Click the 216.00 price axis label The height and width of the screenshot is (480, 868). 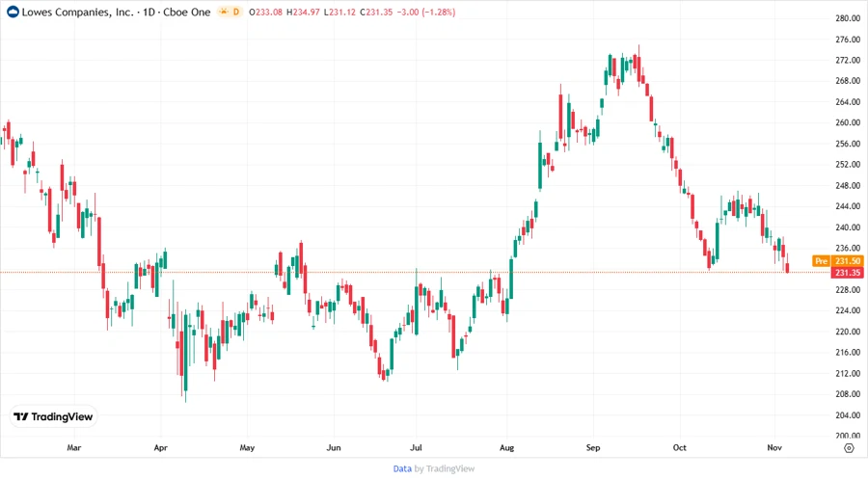(848, 352)
